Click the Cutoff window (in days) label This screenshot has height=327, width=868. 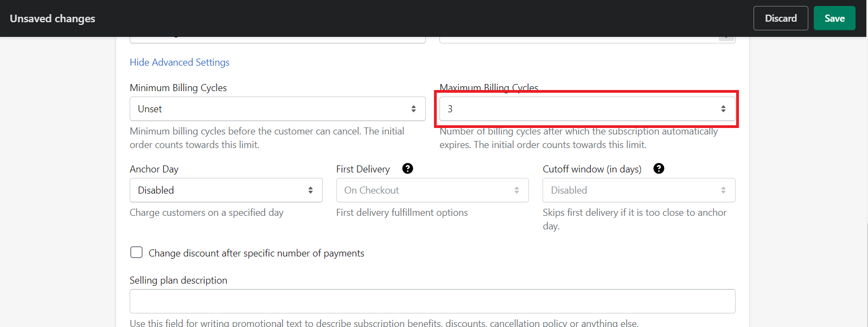coord(592,169)
